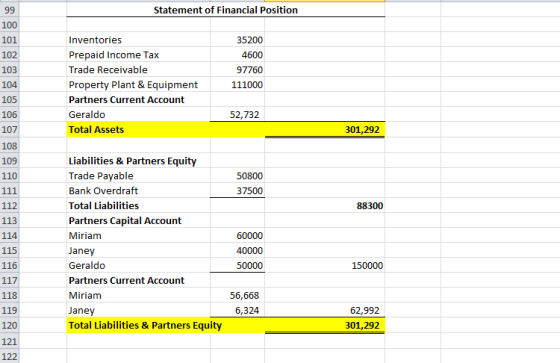This screenshot has width=560, height=363.
Task: Select the value 40000
Action: (x=238, y=250)
